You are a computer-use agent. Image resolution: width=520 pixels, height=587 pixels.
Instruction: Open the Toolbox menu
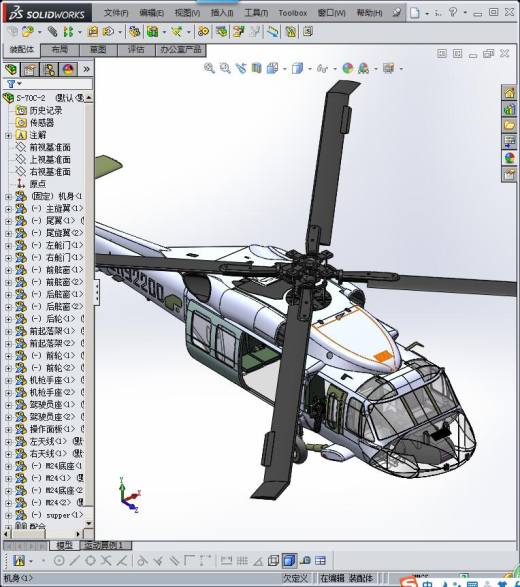(x=293, y=13)
